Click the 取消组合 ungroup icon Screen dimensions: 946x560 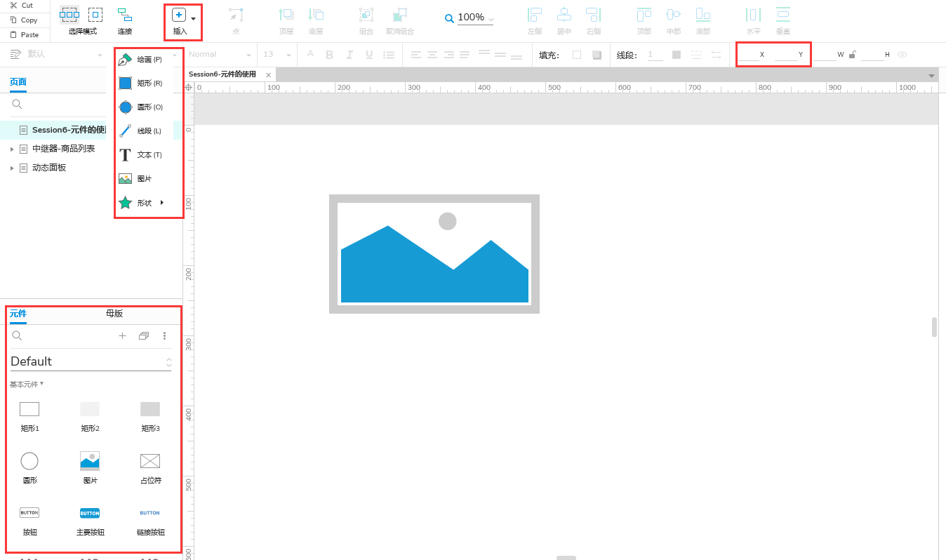pyautogui.click(x=400, y=15)
